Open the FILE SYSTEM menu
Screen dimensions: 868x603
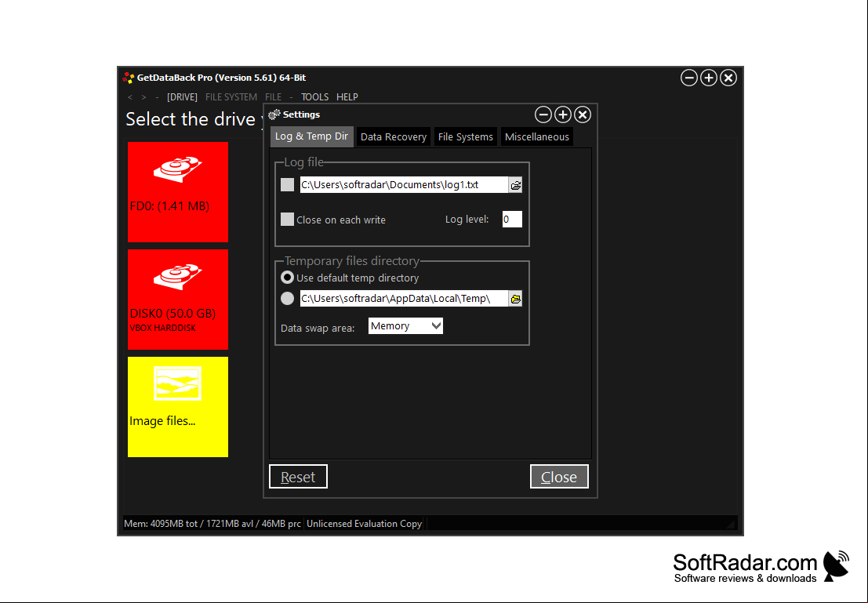[231, 97]
